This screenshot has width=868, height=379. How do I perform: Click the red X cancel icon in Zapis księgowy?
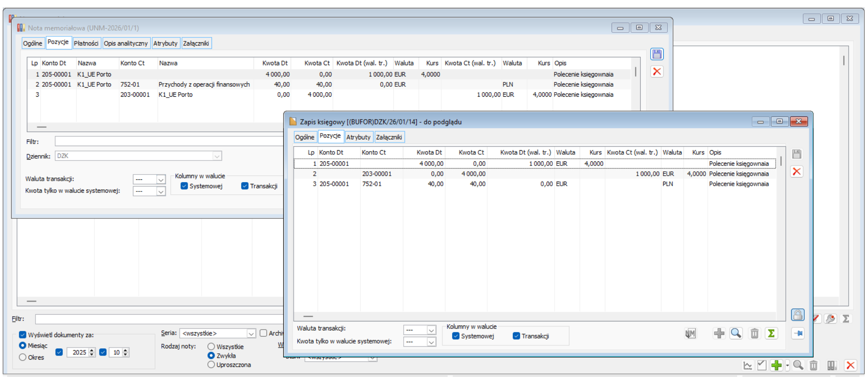pyautogui.click(x=797, y=172)
